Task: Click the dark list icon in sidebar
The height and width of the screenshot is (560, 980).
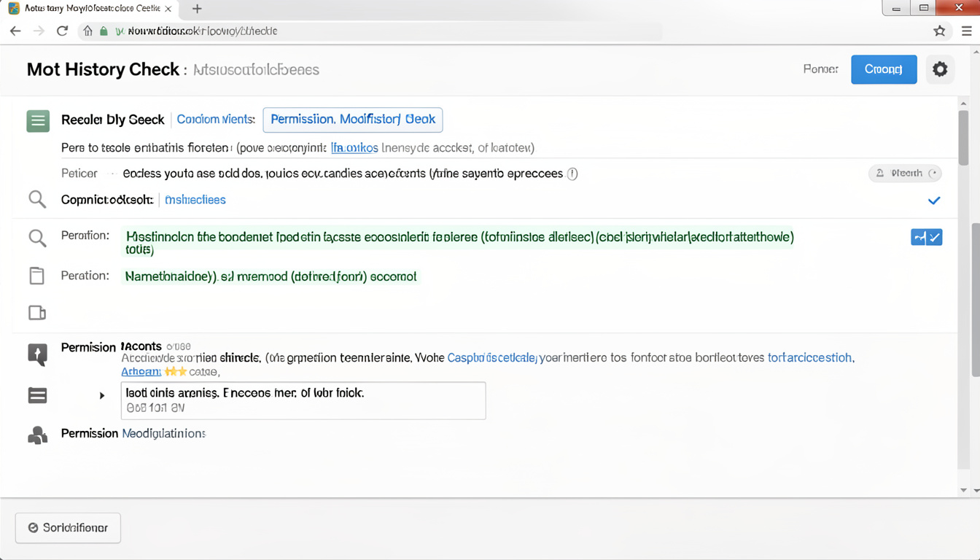Action: pos(37,395)
